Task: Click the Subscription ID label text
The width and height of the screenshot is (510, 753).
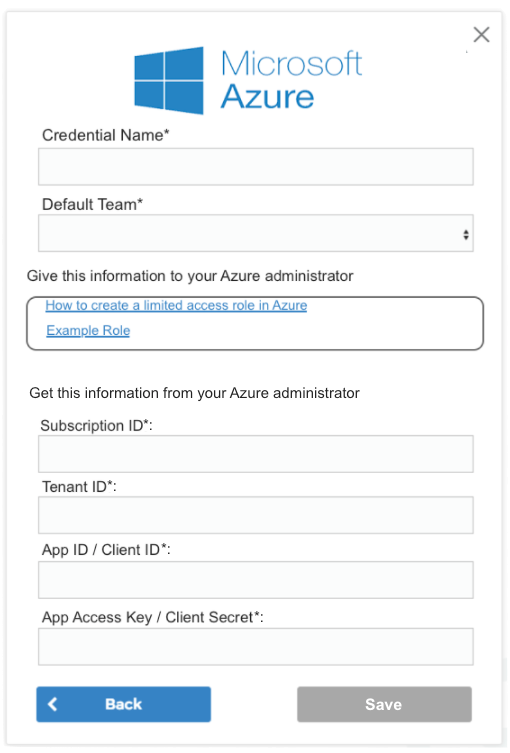Action: tap(96, 425)
